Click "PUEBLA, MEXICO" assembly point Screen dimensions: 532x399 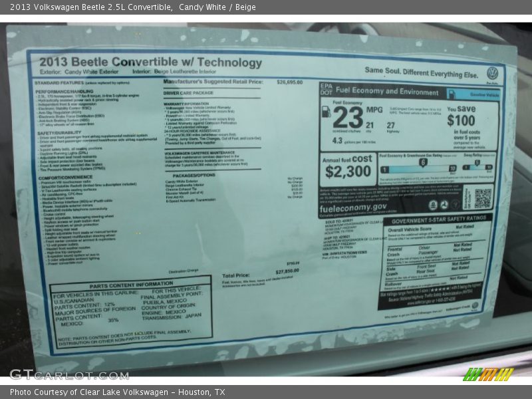165,301
